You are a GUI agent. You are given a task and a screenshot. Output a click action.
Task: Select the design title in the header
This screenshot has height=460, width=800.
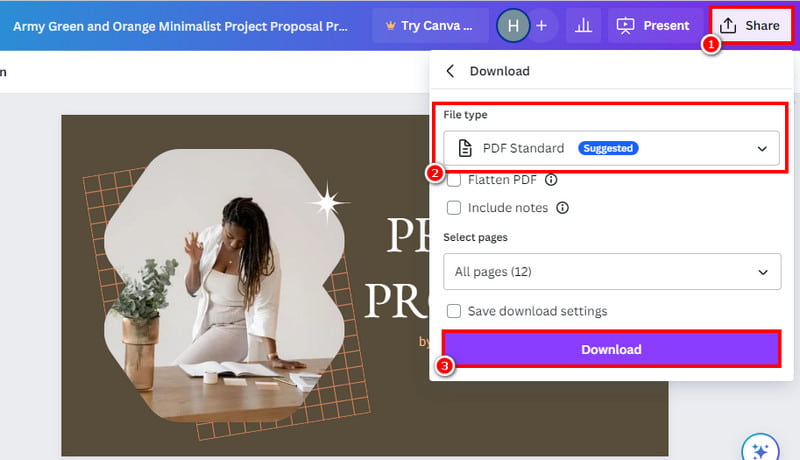(x=181, y=25)
